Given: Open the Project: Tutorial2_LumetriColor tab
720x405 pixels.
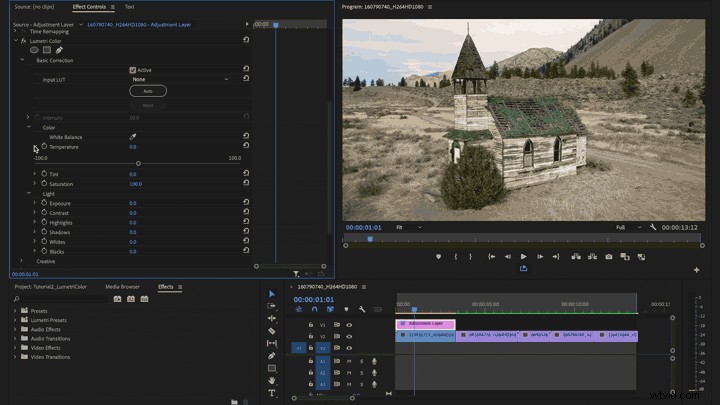Looking at the screenshot, I should 51,287.
